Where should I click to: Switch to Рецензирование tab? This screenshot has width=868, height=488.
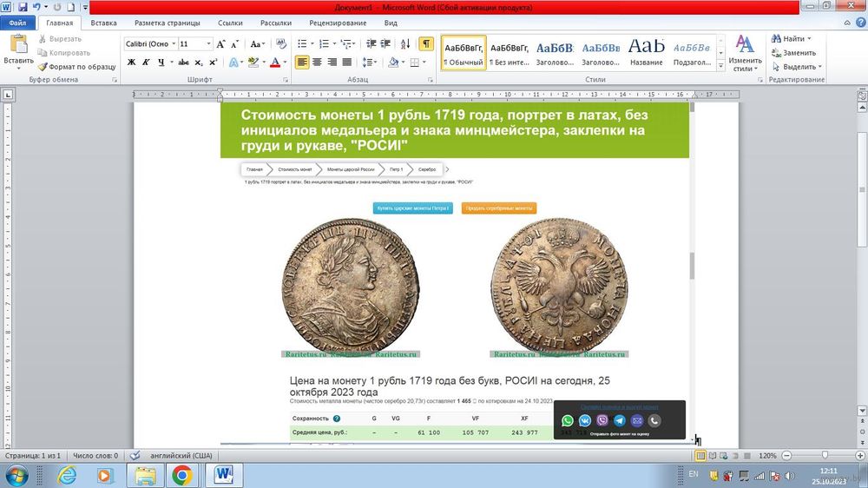coord(338,23)
